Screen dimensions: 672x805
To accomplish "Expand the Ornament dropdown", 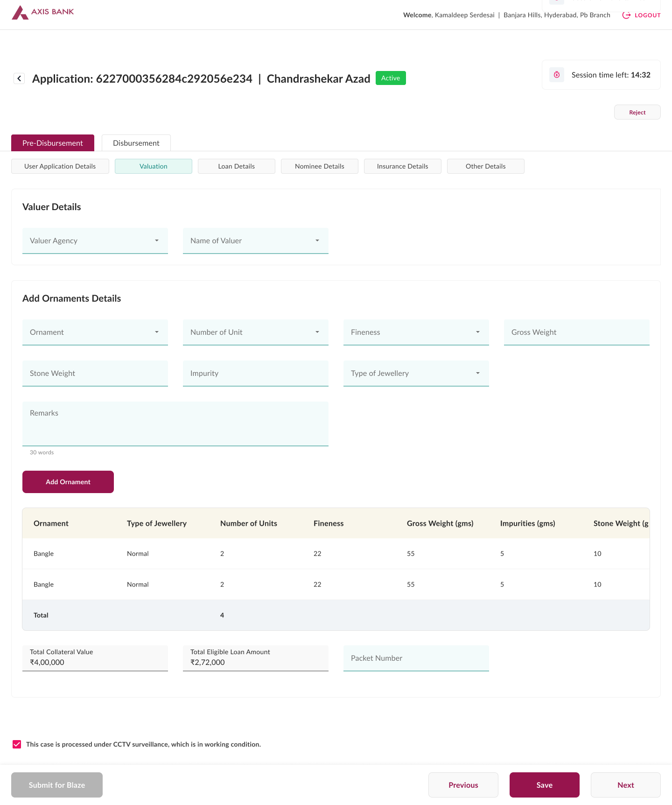I will click(x=95, y=332).
